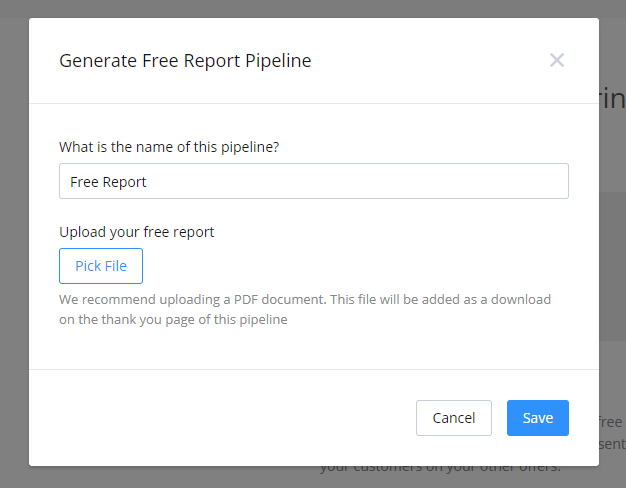Click the blue Save button in dialog footer

pos(537,418)
